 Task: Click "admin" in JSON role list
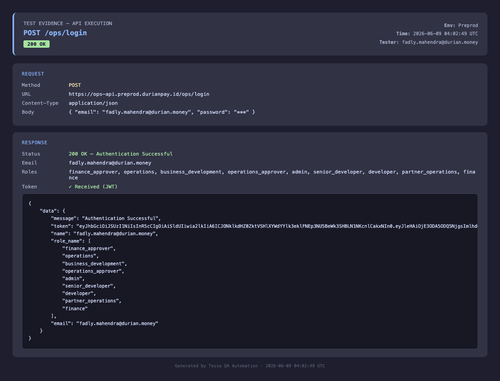point(73,279)
